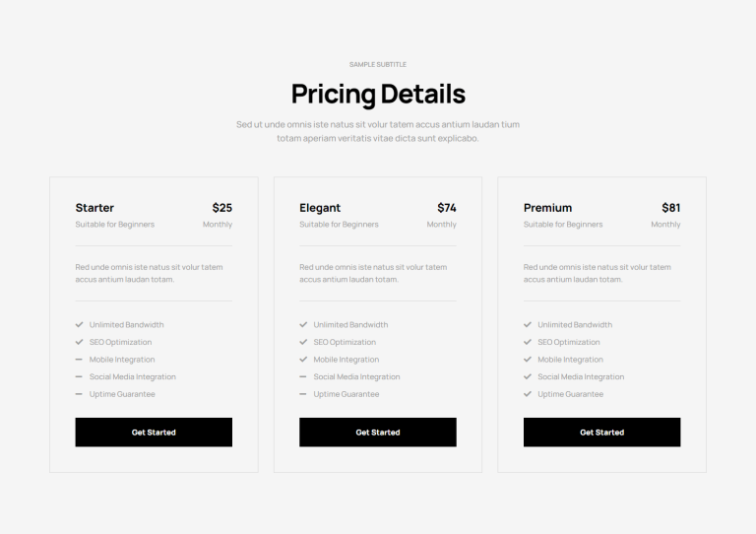Image resolution: width=756 pixels, height=534 pixels.
Task: Click checkmark by Premium's Social Media Integration
Action: pyautogui.click(x=528, y=376)
